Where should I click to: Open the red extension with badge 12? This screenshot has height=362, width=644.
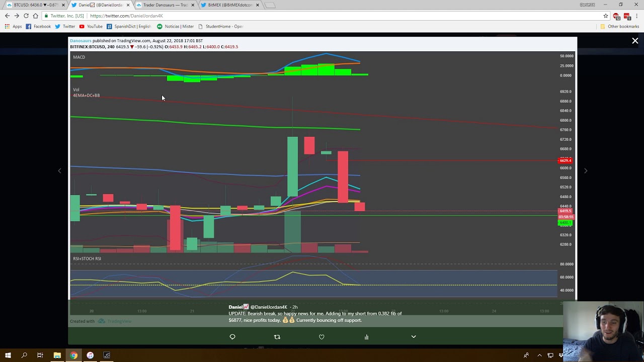[616, 16]
